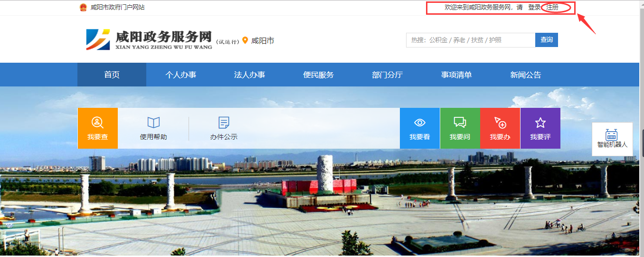Click the 注册 register link
The image size is (644, 257).
click(x=552, y=8)
